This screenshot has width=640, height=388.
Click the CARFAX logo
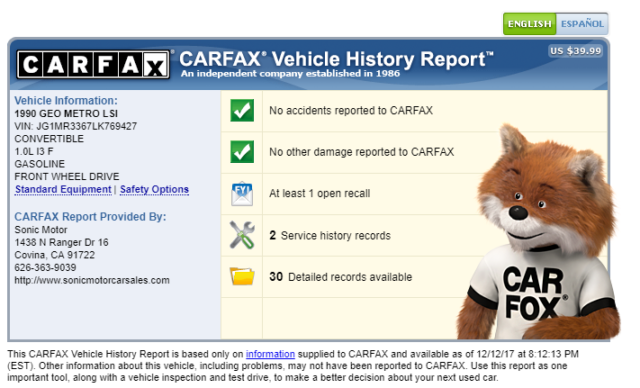pyautogui.click(x=93, y=64)
